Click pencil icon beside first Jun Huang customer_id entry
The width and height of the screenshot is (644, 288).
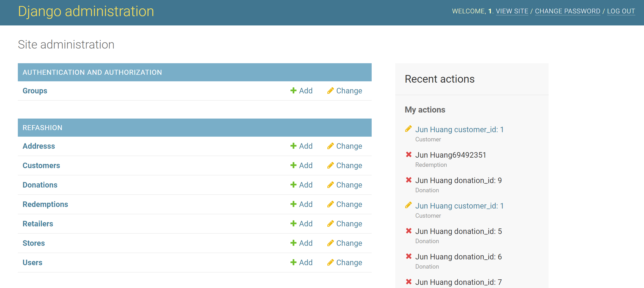pyautogui.click(x=408, y=129)
